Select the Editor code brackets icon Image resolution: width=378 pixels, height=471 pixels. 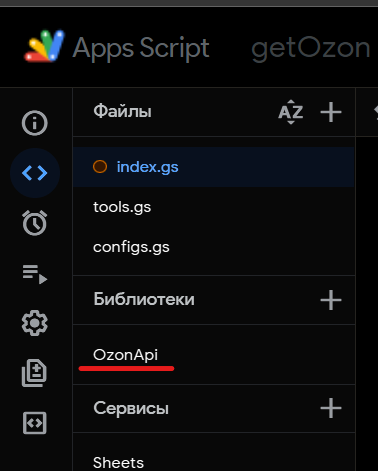35,173
